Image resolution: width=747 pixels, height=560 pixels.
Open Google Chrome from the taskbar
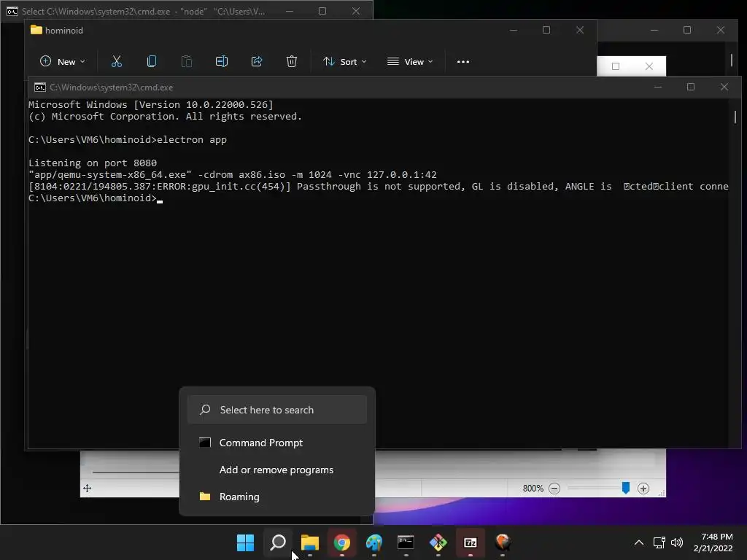point(342,542)
